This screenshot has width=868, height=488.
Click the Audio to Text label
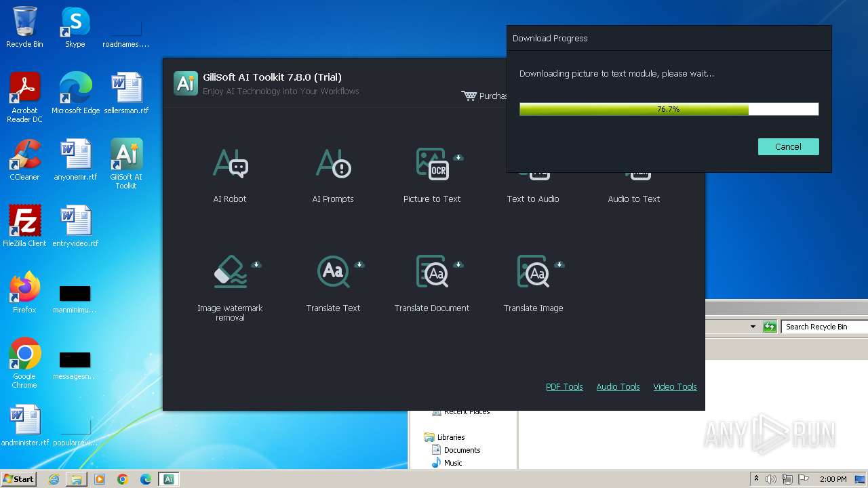(634, 199)
